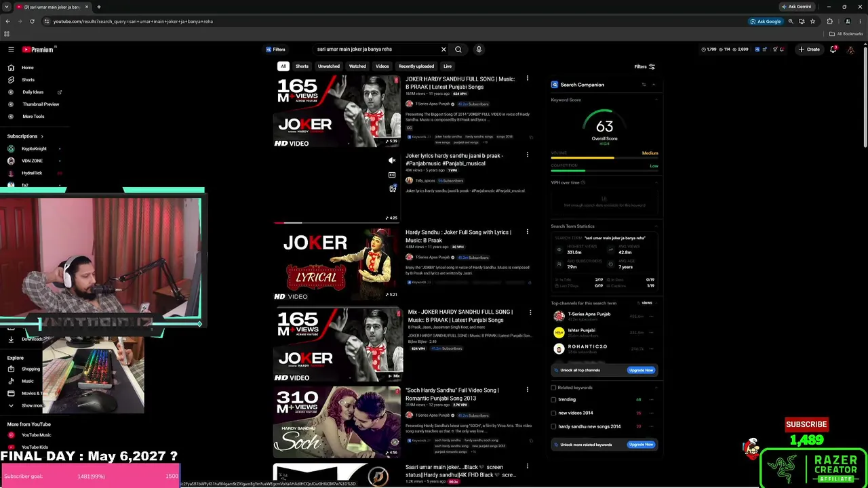Go to the YouTube Premium home logo
The height and width of the screenshot is (488, 868).
point(38,49)
